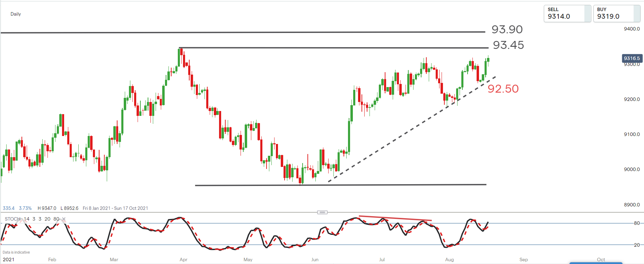Screen dimensions: 644x264
Task: Click the current price tag 9316.5
Action: tap(632, 58)
